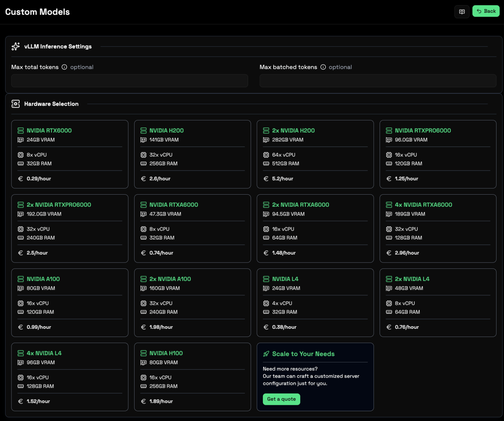The width and height of the screenshot is (504, 421).
Task: Click the CPU chip icon beside 64x vCPU
Action: click(x=266, y=155)
